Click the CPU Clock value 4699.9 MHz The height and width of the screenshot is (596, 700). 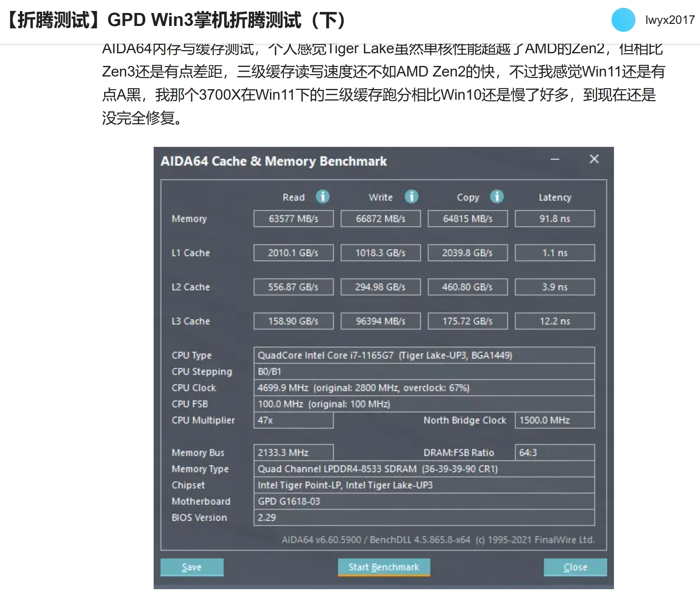424,388
